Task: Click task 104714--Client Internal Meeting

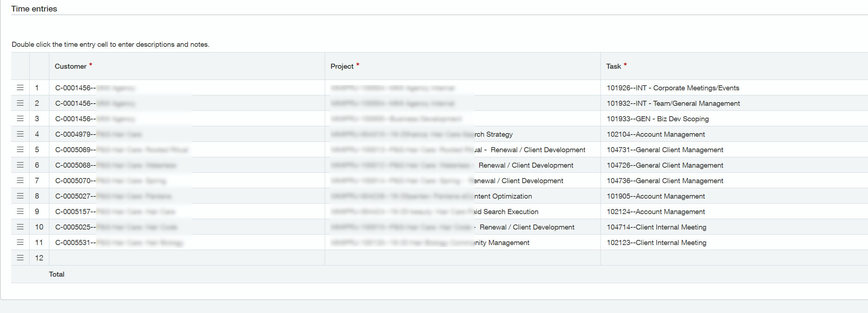Action: point(656,227)
